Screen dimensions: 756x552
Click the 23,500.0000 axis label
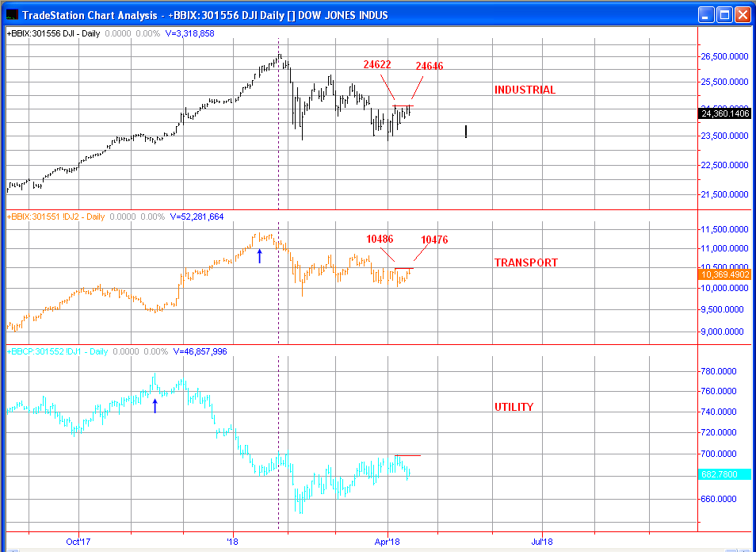click(x=724, y=136)
